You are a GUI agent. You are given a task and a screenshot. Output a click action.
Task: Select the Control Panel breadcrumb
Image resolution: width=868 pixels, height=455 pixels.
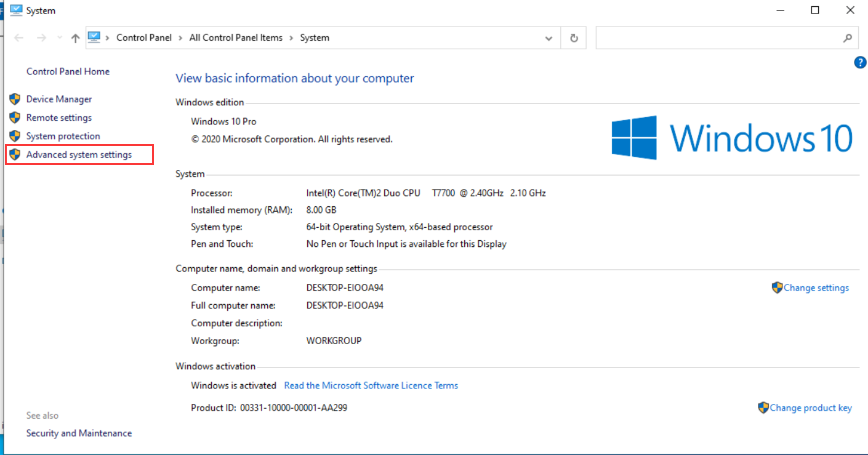coord(144,38)
